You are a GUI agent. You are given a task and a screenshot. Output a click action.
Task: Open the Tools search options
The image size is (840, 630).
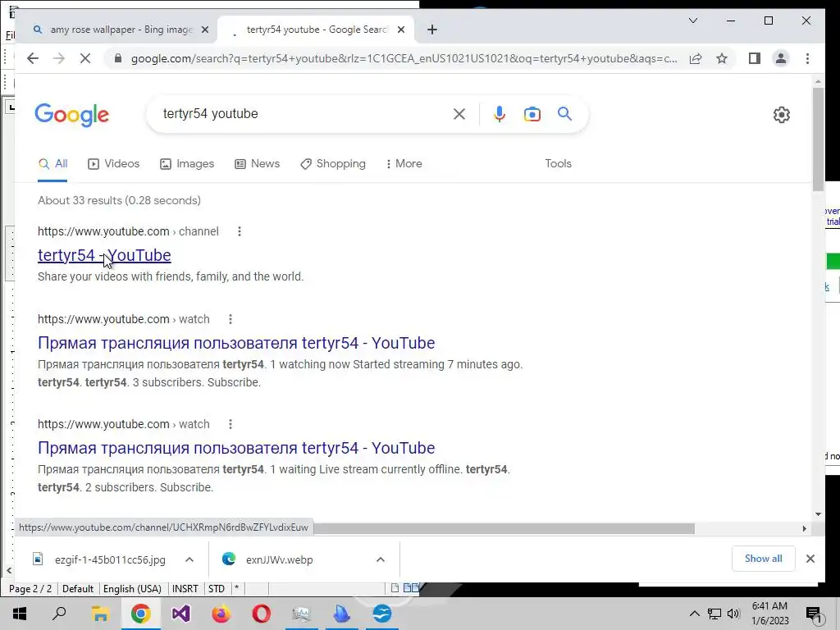pyautogui.click(x=558, y=163)
